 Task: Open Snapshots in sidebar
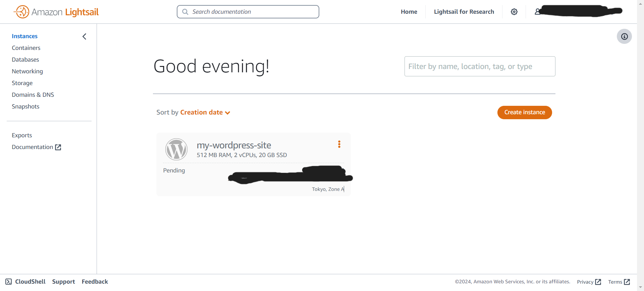[25, 106]
